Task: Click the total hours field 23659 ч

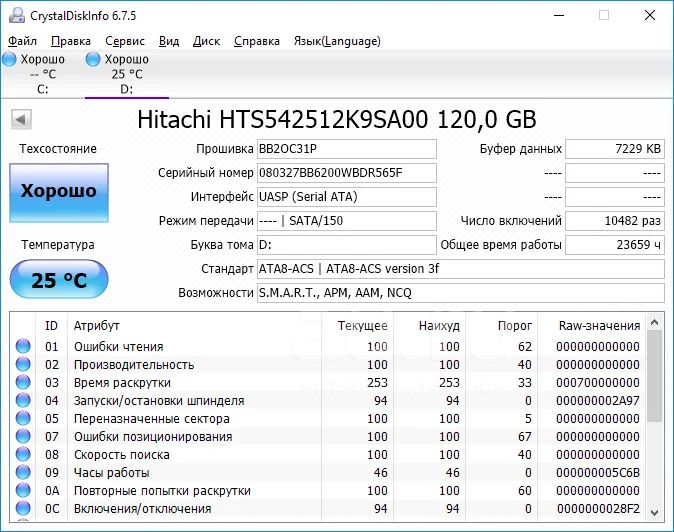Action: (615, 245)
